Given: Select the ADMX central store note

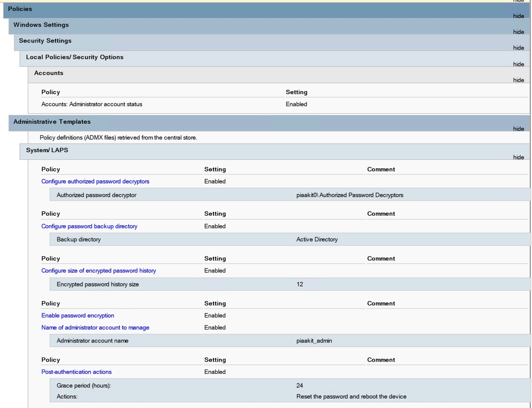Looking at the screenshot, I should (118, 138).
